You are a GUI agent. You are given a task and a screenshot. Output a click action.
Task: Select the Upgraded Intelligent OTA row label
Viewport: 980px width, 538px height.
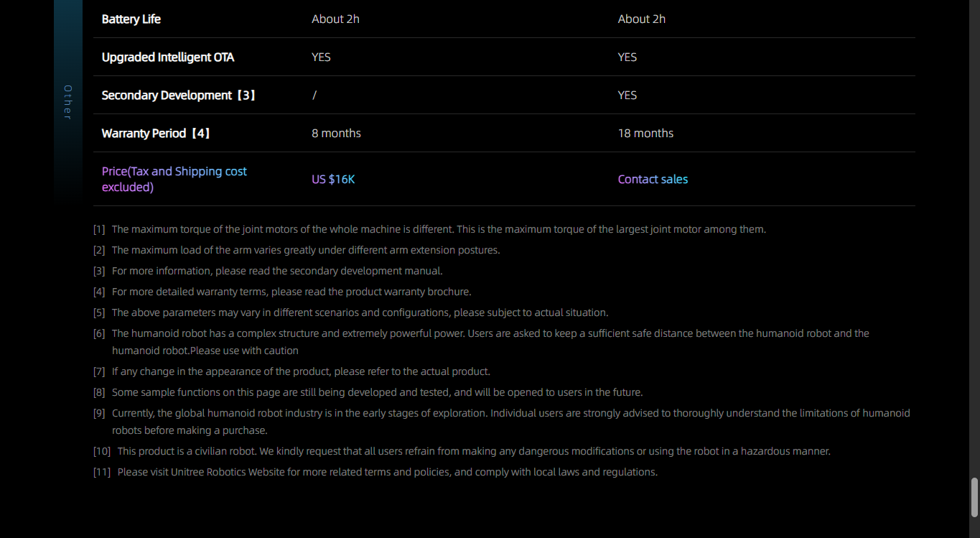[168, 57]
